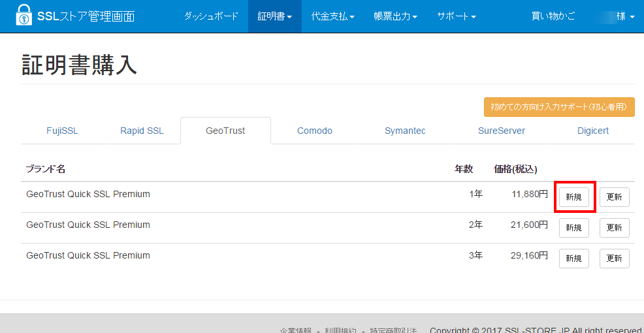644x333 pixels.
Task: Switch to the SureServer tab
Action: (x=502, y=131)
